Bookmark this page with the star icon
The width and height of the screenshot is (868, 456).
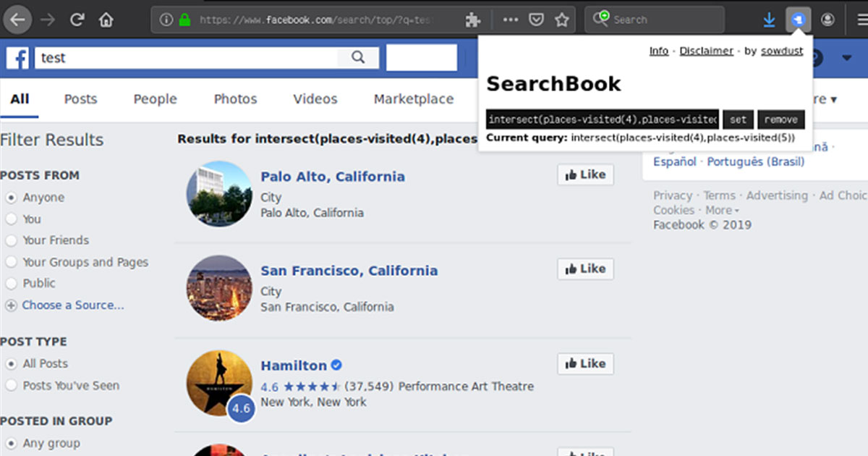[561, 20]
